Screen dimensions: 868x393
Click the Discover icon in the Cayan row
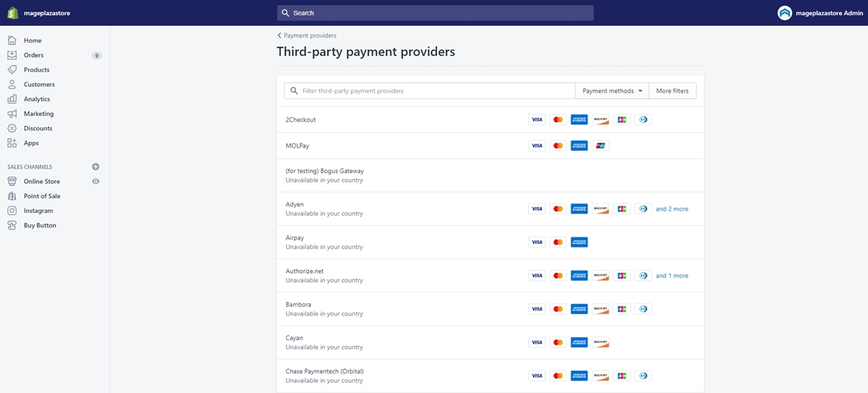(600, 342)
